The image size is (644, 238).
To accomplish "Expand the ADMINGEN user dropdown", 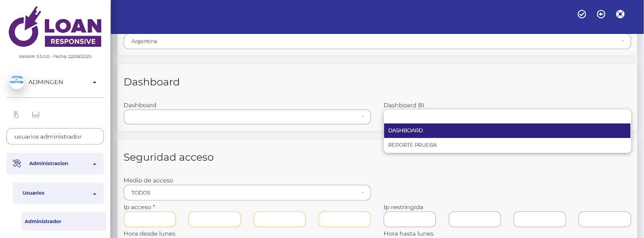I will [95, 82].
